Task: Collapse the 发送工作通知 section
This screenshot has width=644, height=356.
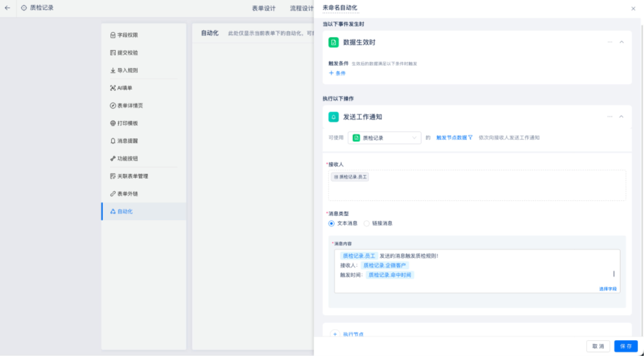Action: (621, 117)
